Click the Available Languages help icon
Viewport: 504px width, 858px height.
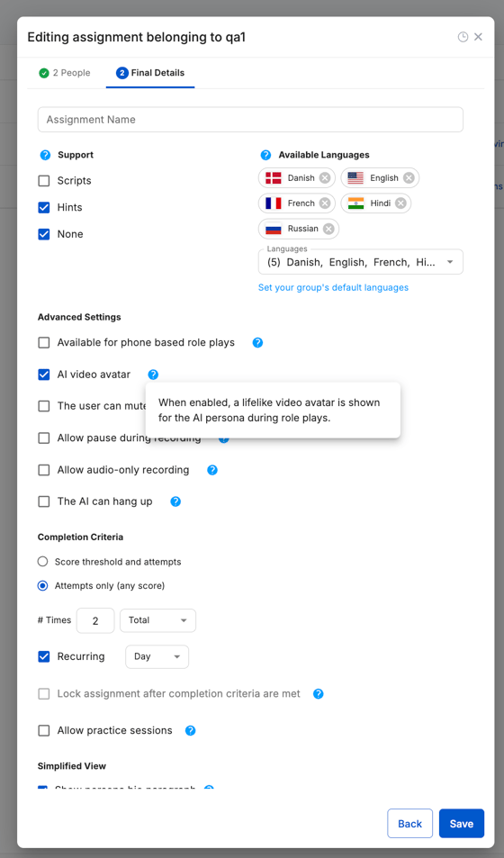pyautogui.click(x=266, y=155)
